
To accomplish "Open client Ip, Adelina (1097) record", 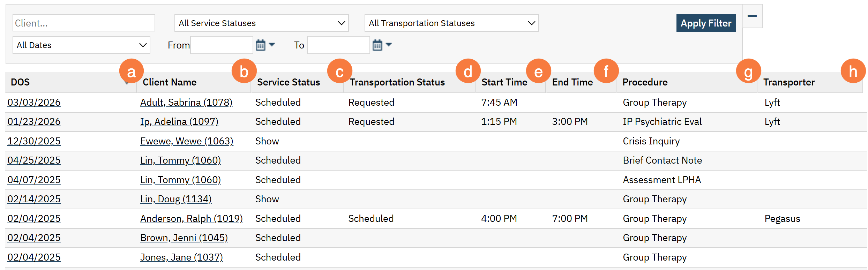I will [179, 122].
